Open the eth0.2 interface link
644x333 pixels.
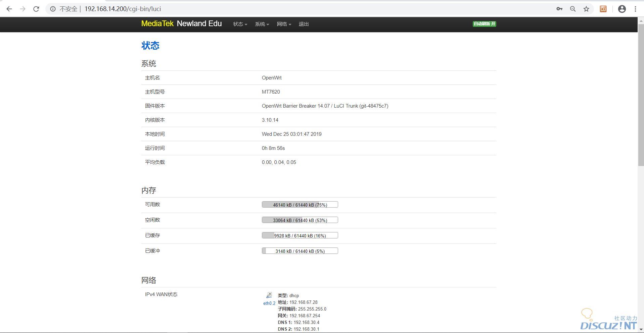pyautogui.click(x=269, y=303)
